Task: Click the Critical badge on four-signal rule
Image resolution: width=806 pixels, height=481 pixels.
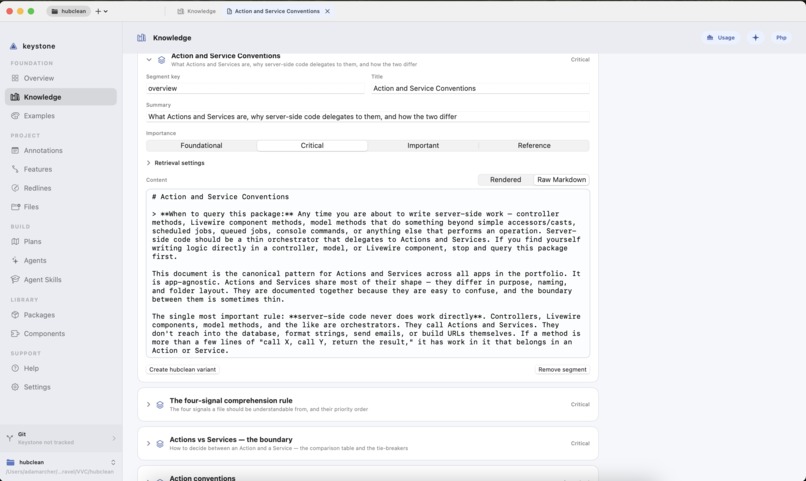Action: [580, 404]
